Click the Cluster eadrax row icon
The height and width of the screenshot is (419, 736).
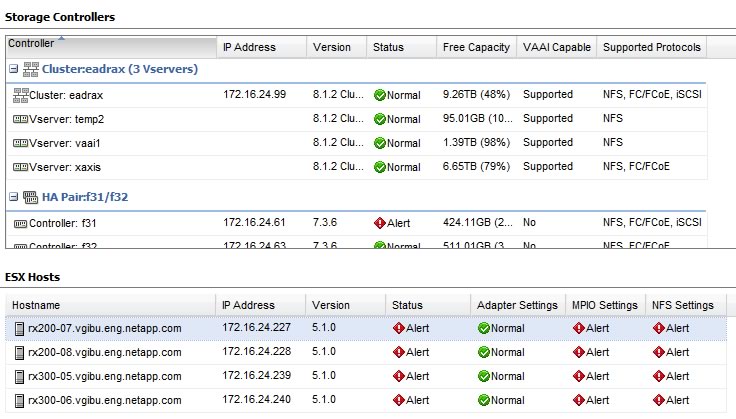[20, 95]
